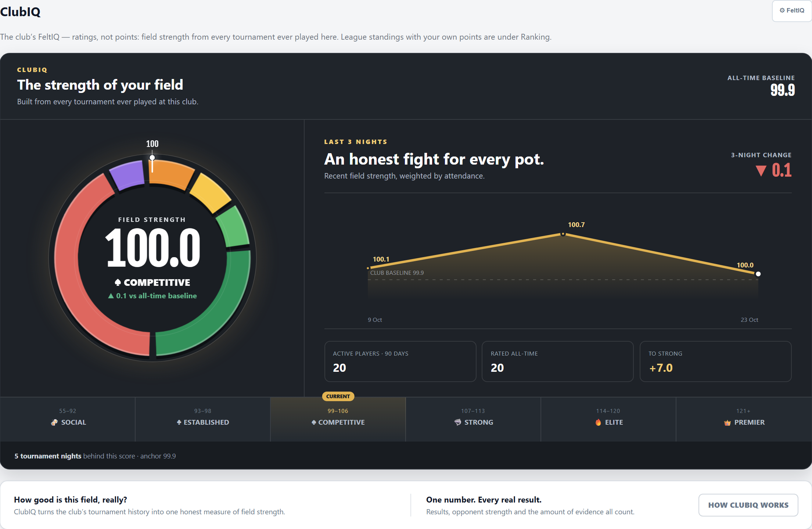812x529 pixels.
Task: Open the Rated All-Time card
Action: click(558, 361)
